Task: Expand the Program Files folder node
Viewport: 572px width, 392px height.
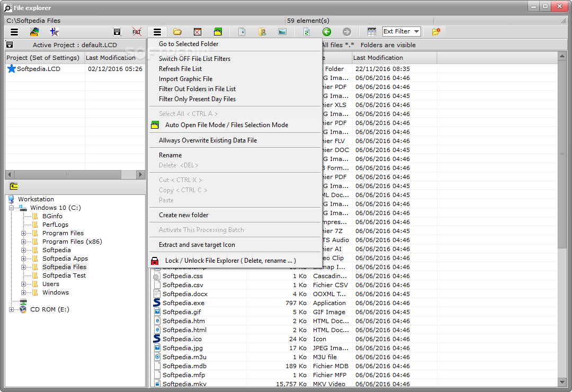Action: tap(23, 233)
